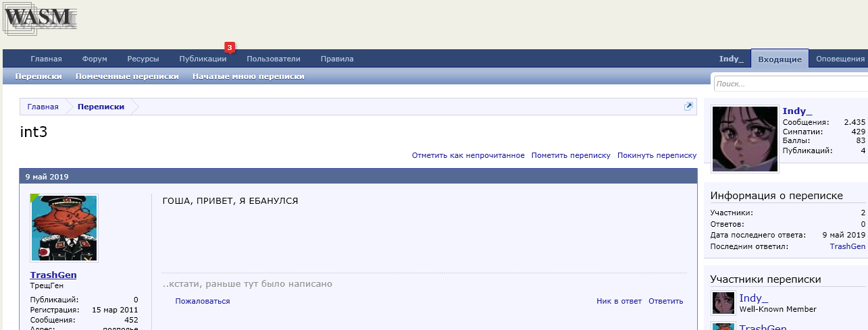This screenshot has height=330, width=868.
Task: Switch to the Входящие tab
Action: pos(780,59)
